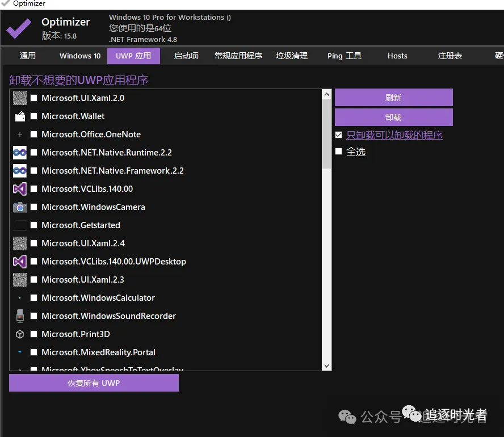Check the Microsoft.UI.Xaml.2.3 checkbox
The height and width of the screenshot is (437, 504).
pos(33,280)
